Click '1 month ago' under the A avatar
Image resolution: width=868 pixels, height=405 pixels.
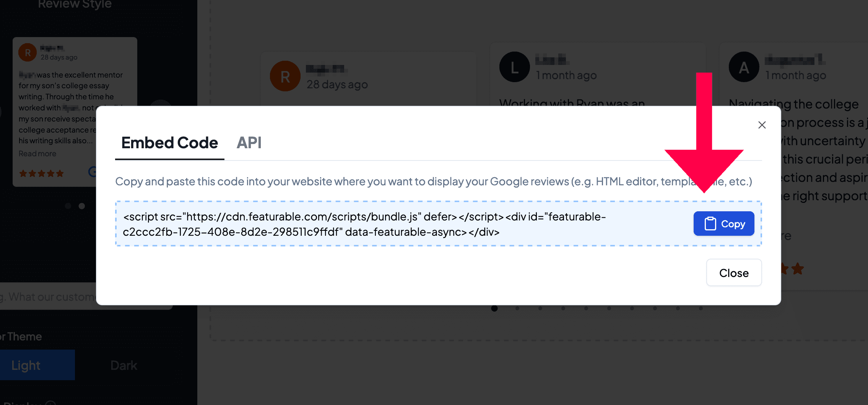coord(795,76)
